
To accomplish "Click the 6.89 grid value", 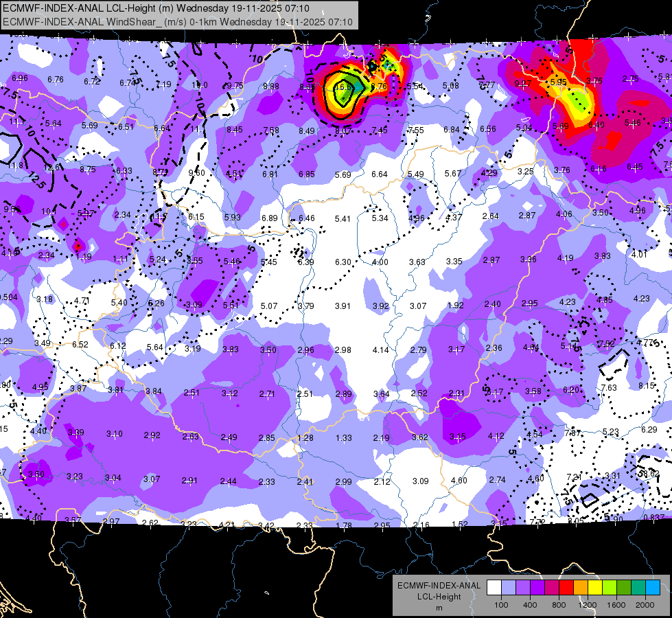I will tap(270, 218).
